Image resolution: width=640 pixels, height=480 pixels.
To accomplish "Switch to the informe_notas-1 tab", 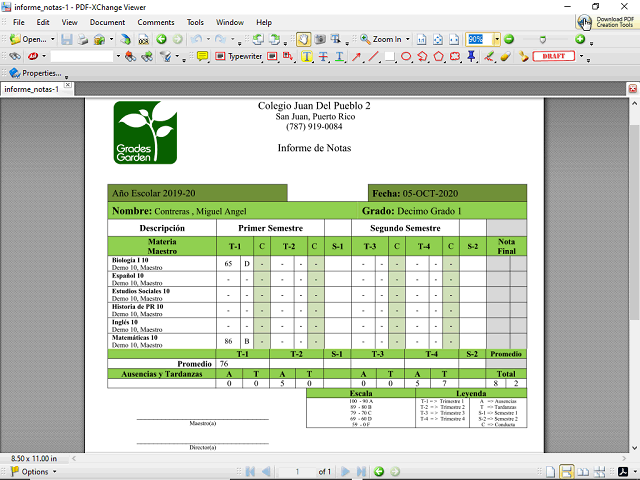I will (x=35, y=89).
